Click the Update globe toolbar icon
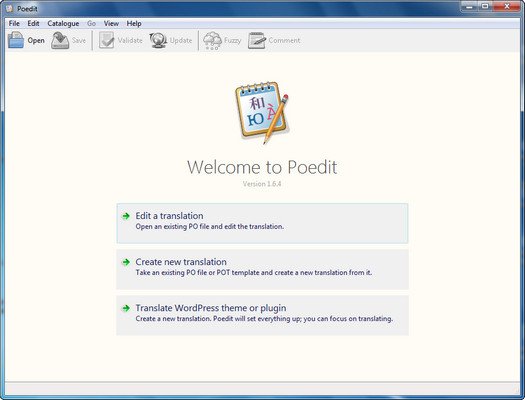 point(158,40)
